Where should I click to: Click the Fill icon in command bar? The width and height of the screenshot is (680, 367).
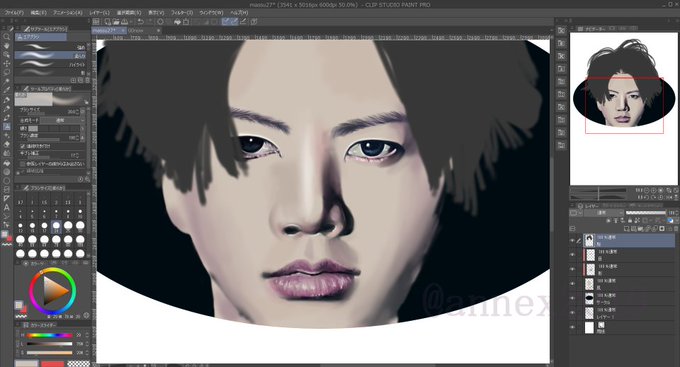point(177,21)
